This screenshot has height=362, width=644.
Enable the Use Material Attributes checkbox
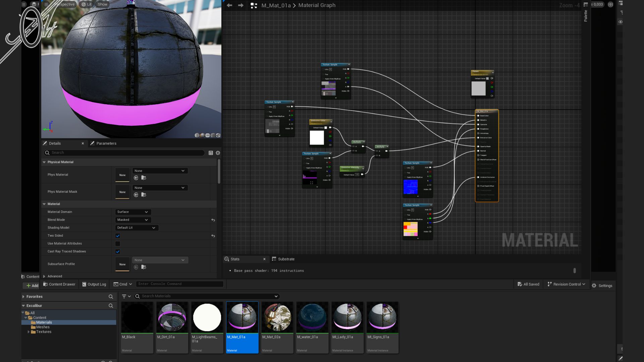pos(118,244)
